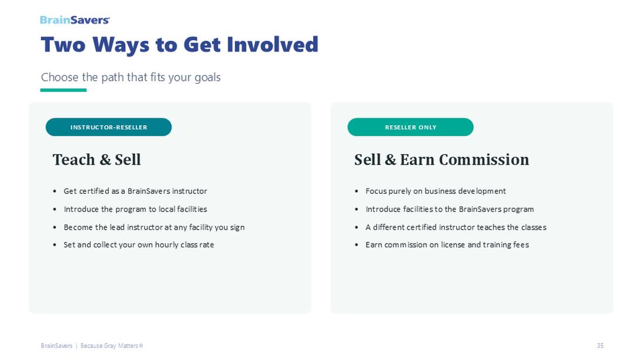Click the different certified instructor bullet
The height and width of the screenshot is (362, 644).
click(x=456, y=227)
